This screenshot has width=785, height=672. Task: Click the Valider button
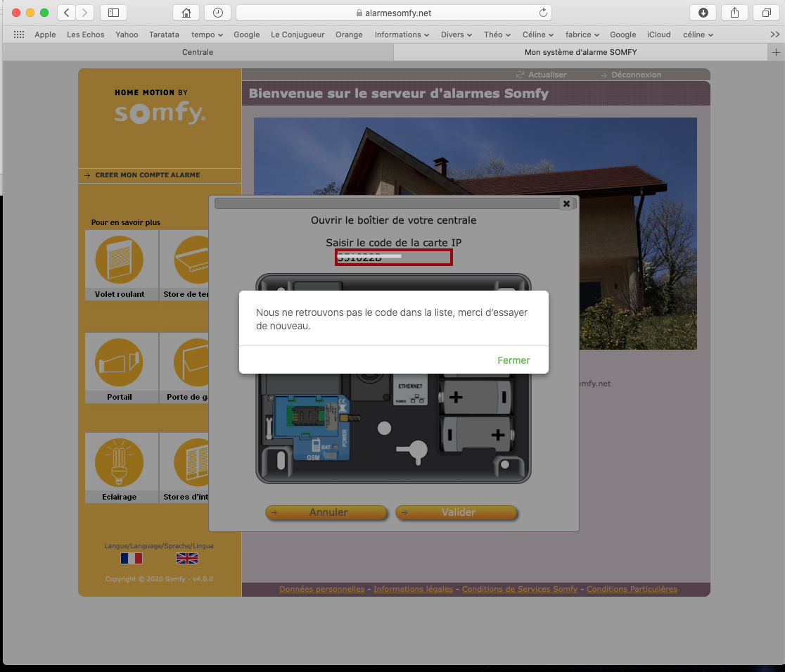(457, 512)
